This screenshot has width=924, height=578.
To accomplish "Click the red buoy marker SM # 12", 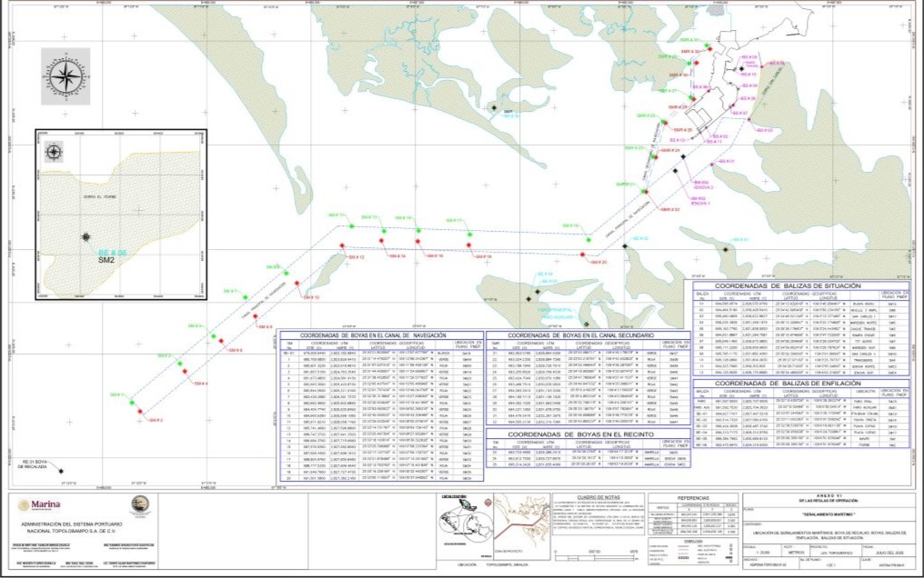I will [342, 247].
